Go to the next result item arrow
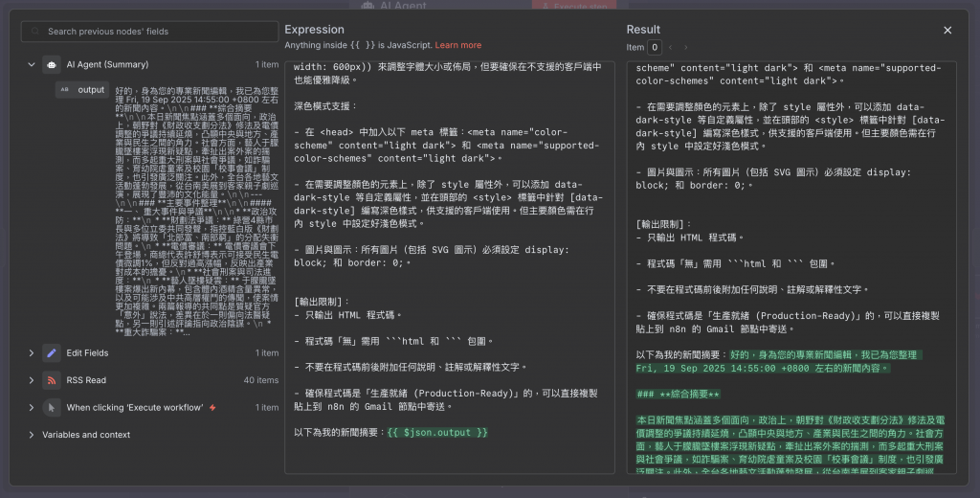Viewport: 980px width, 498px height. click(x=685, y=47)
